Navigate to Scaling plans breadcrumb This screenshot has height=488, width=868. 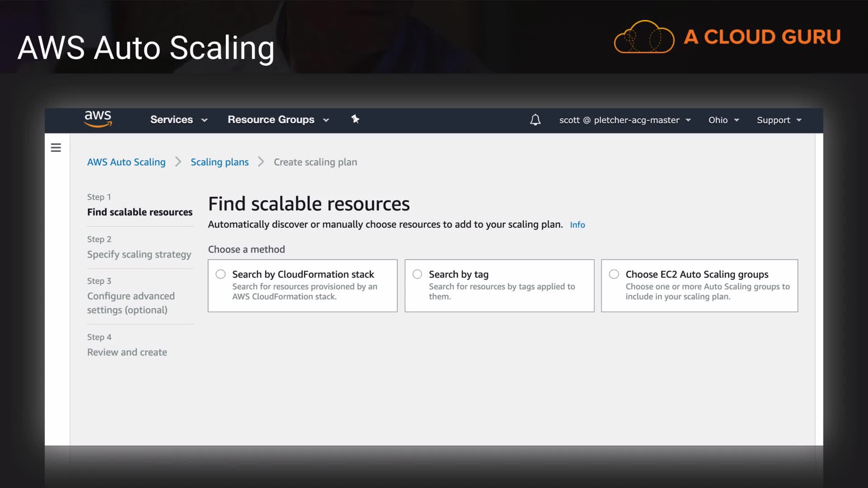[219, 162]
